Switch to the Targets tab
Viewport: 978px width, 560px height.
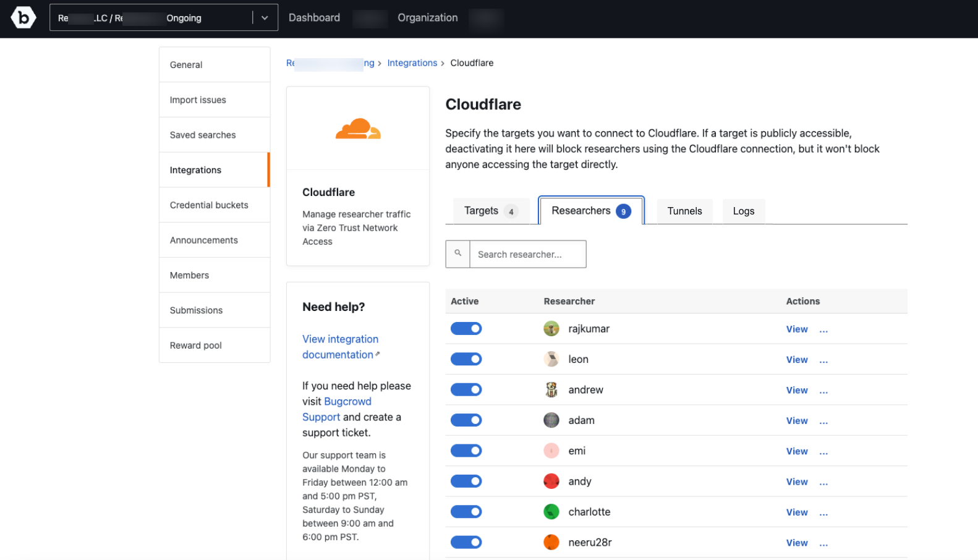pyautogui.click(x=491, y=211)
